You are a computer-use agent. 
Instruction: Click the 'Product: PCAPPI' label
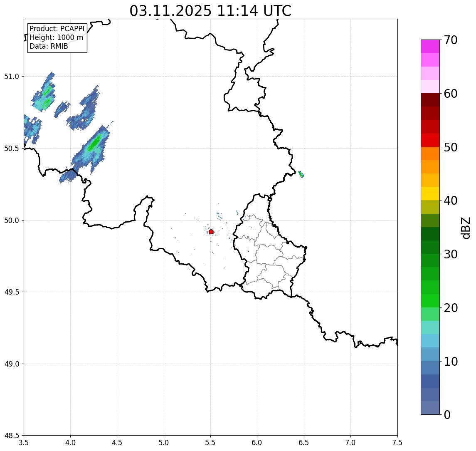(x=57, y=29)
